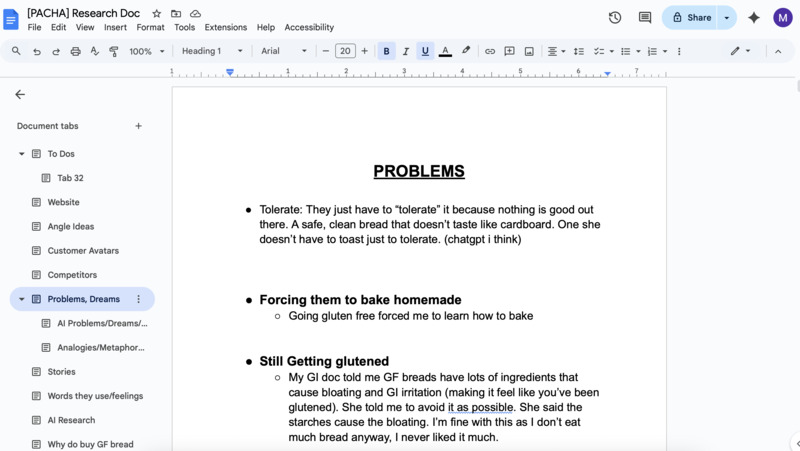Open the Google Docs home icon
Screen dimensions: 800x451
point(11,19)
